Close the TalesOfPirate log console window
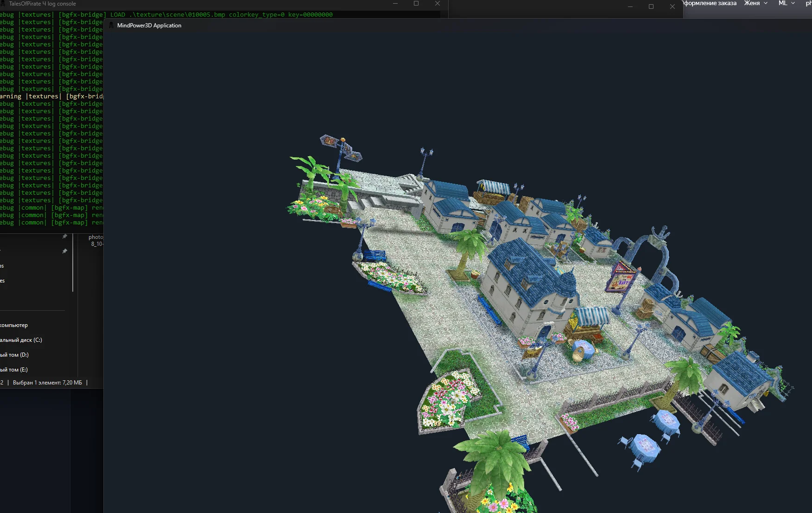Image resolution: width=812 pixels, height=513 pixels. [x=438, y=4]
